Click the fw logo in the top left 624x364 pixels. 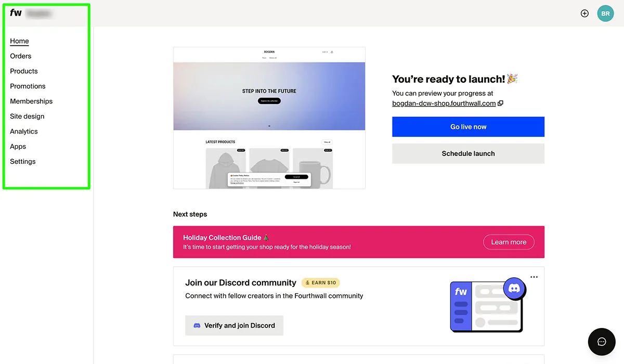pos(16,14)
